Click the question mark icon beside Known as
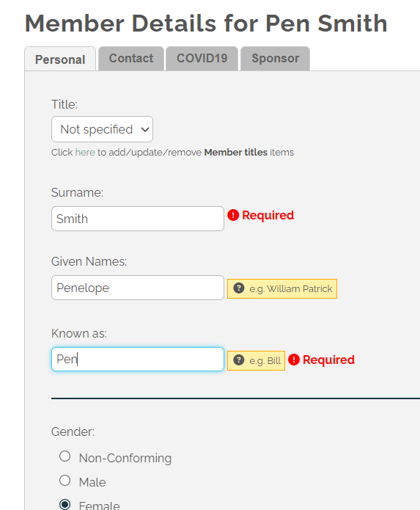Image resolution: width=420 pixels, height=510 pixels. click(x=239, y=360)
